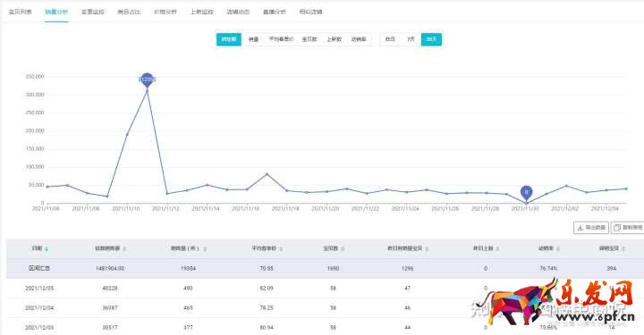Sort by 估算销售额 column arrow

click(x=124, y=249)
